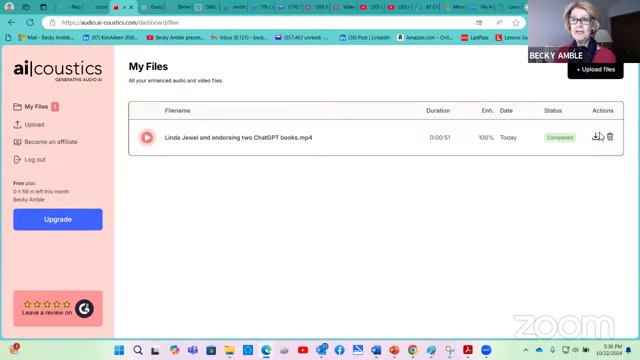640x360 pixels.
Task: Click the ai|coustics logo
Action: 58,70
